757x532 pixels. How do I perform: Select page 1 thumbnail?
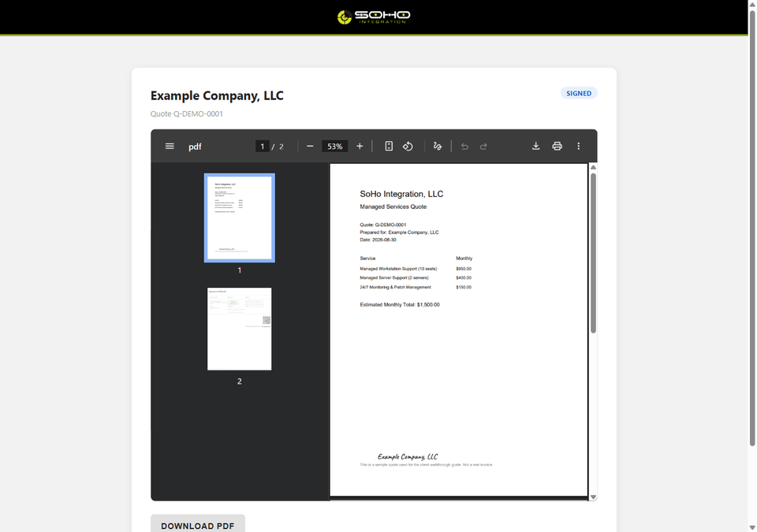click(x=240, y=218)
